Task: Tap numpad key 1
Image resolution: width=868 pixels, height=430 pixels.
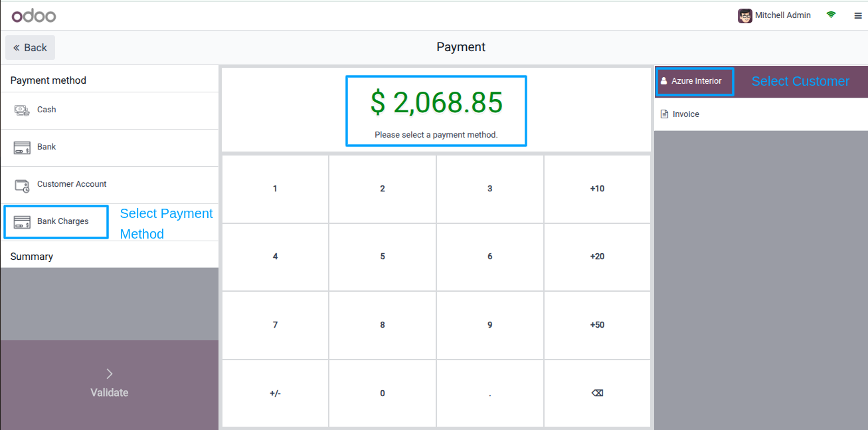Action: 275,189
